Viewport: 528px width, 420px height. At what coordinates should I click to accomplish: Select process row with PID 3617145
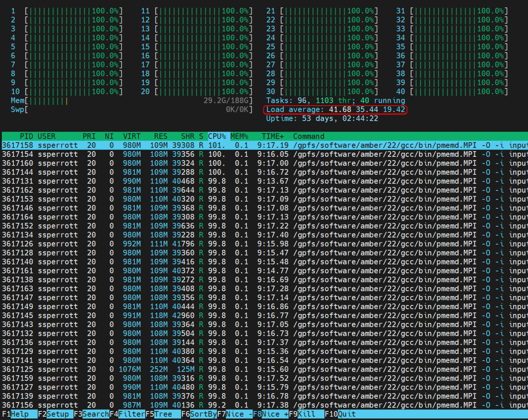265,315
